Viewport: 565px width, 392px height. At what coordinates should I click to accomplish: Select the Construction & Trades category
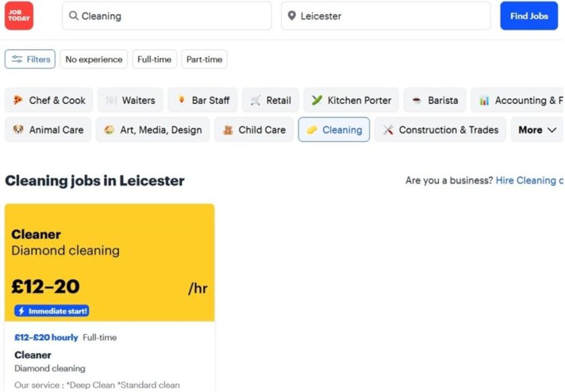pyautogui.click(x=441, y=130)
